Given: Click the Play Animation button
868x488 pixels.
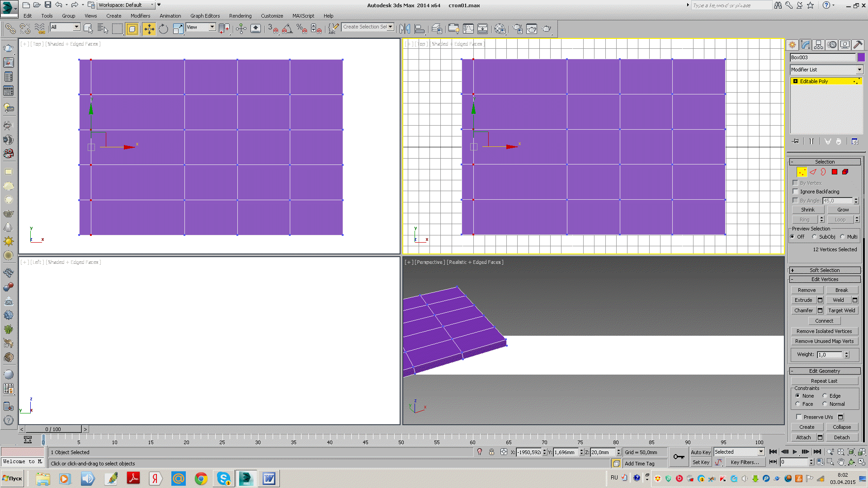Looking at the screenshot, I should click(795, 452).
